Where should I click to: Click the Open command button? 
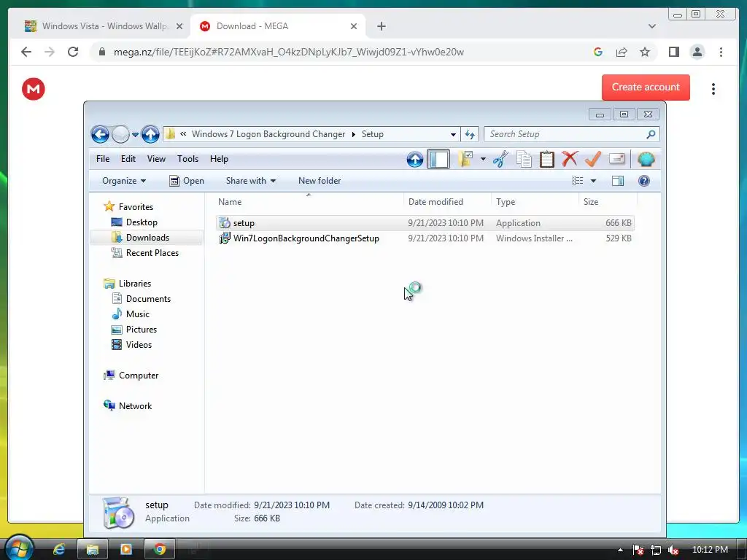tap(187, 181)
